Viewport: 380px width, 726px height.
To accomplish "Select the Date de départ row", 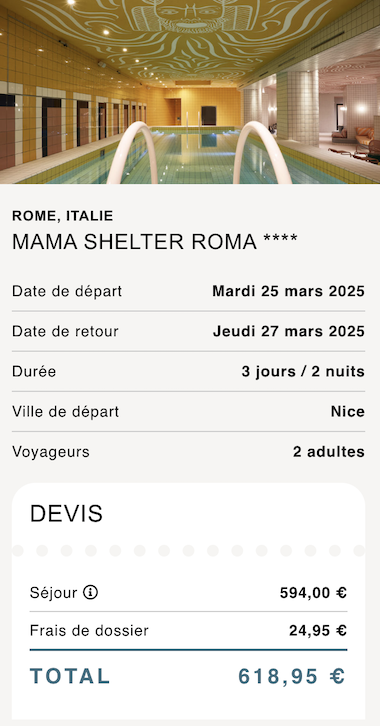I will (x=188, y=291).
